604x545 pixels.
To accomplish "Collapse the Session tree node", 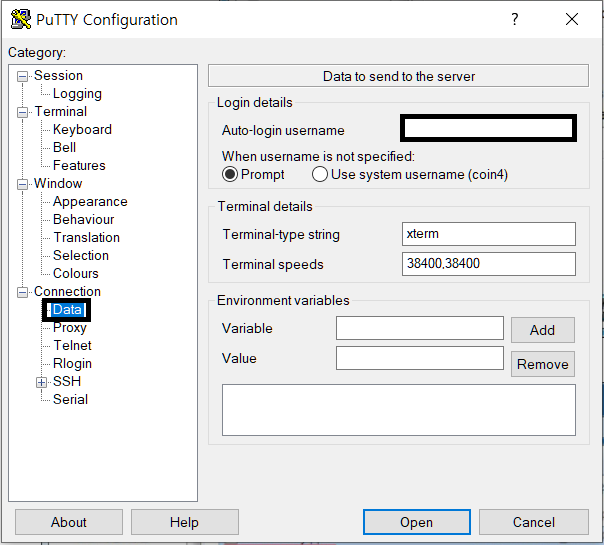I will pos(22,76).
